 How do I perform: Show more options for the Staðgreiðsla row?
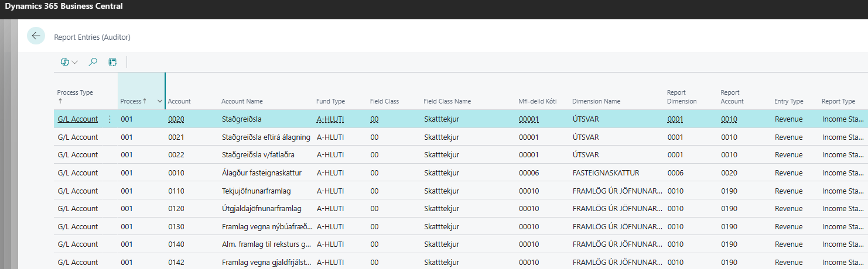click(110, 119)
